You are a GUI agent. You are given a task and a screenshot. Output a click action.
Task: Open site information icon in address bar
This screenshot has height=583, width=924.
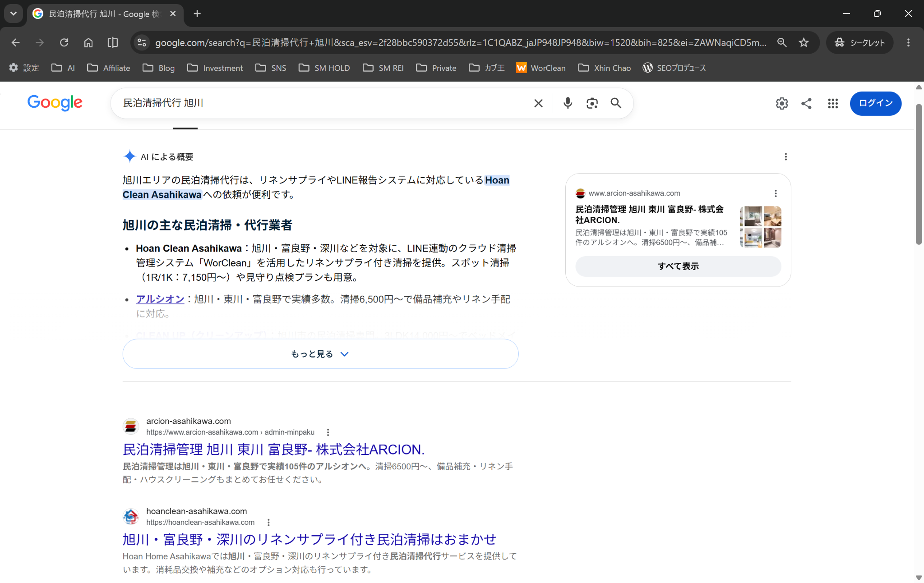[142, 42]
